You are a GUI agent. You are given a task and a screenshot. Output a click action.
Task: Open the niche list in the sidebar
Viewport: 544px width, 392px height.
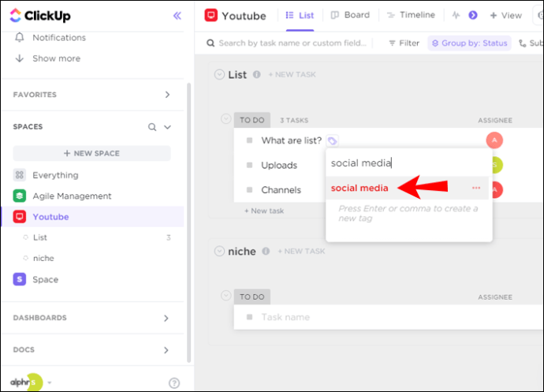point(43,259)
